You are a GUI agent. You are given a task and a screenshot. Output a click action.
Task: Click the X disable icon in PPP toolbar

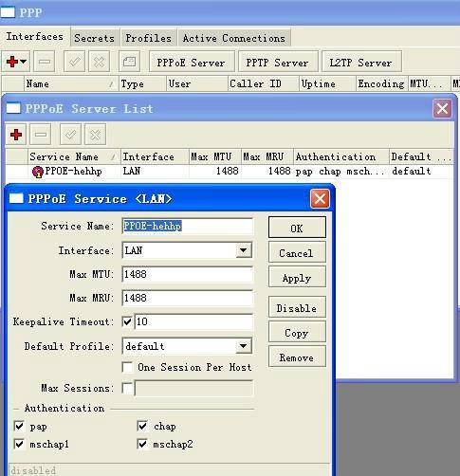coord(99,62)
